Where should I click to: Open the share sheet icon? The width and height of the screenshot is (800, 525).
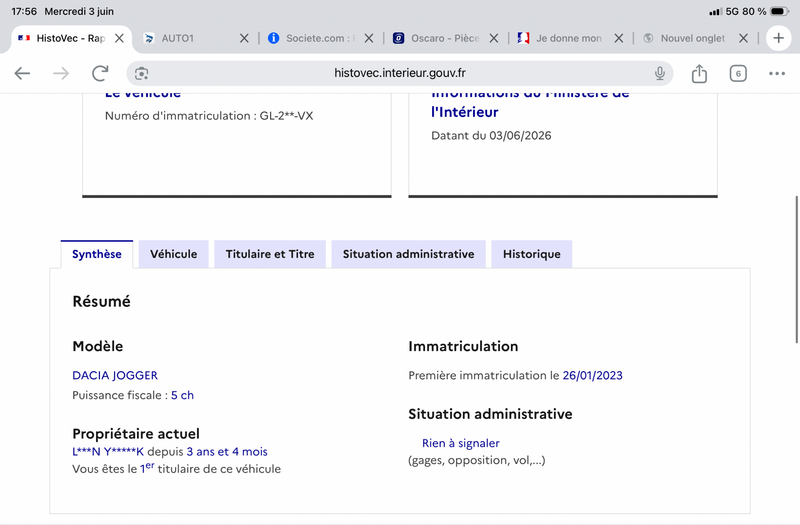pos(699,73)
